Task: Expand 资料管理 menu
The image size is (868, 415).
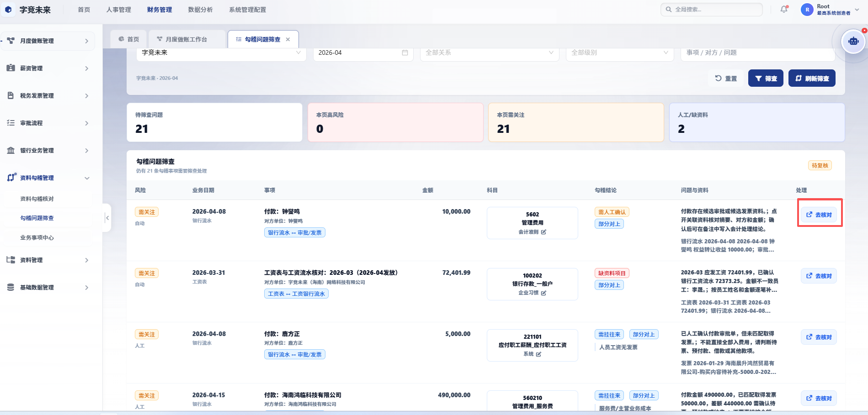Action: click(87, 260)
